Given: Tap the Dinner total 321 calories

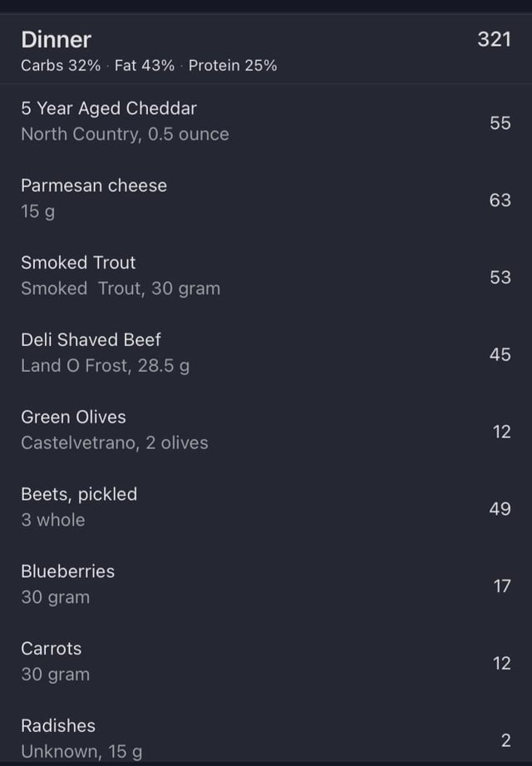Looking at the screenshot, I should (x=494, y=40).
